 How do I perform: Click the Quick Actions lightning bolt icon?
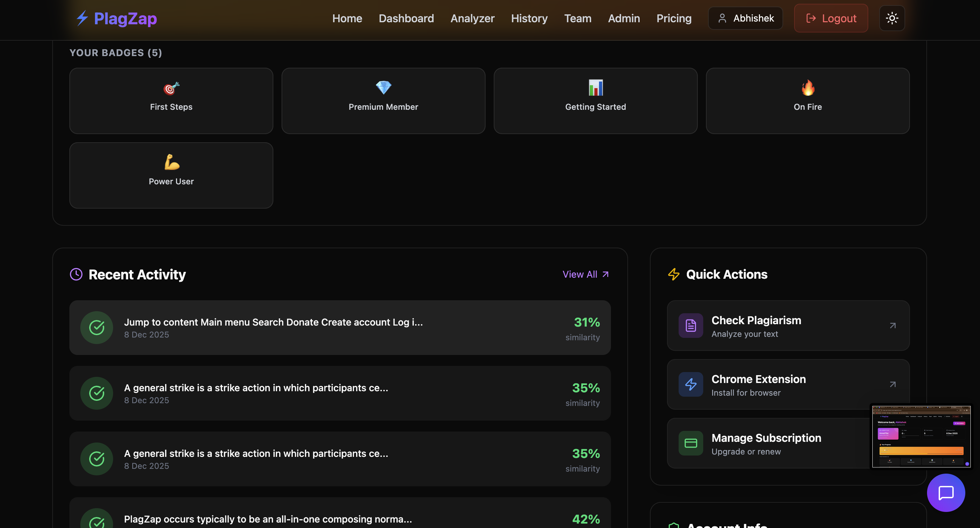674,274
